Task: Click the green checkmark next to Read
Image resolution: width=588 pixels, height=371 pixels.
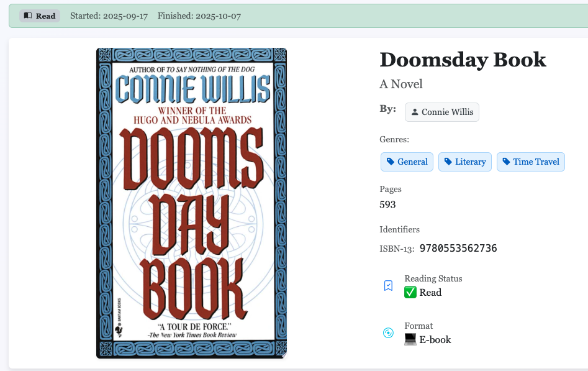Action: coord(410,292)
